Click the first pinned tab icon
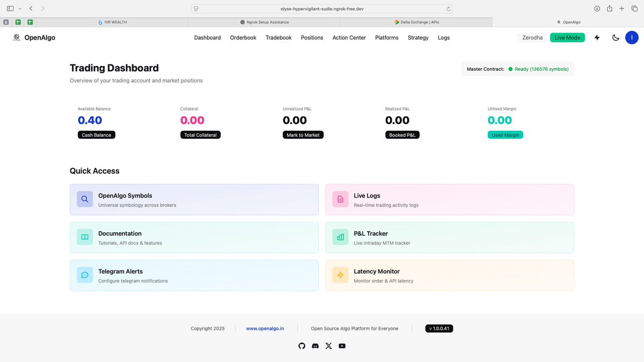This screenshot has width=644, height=362. coord(6,22)
